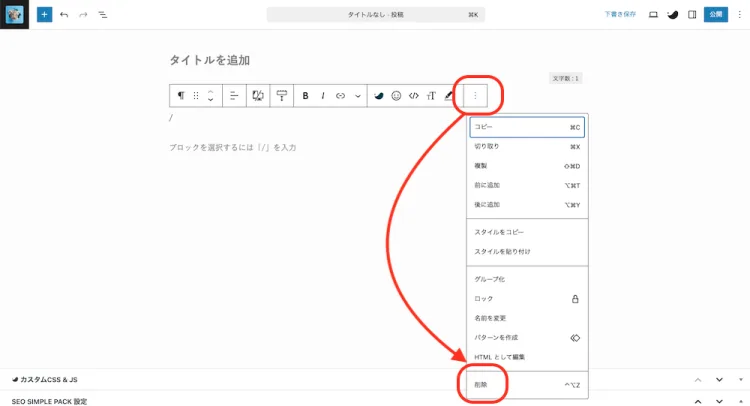Choose 前に追加 in the menu
The image size is (750, 406).
[x=527, y=185]
